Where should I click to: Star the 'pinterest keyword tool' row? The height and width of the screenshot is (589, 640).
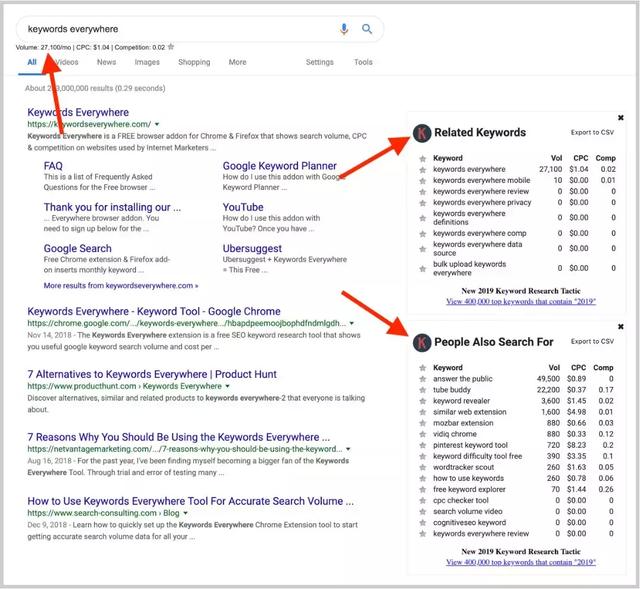[x=422, y=445]
